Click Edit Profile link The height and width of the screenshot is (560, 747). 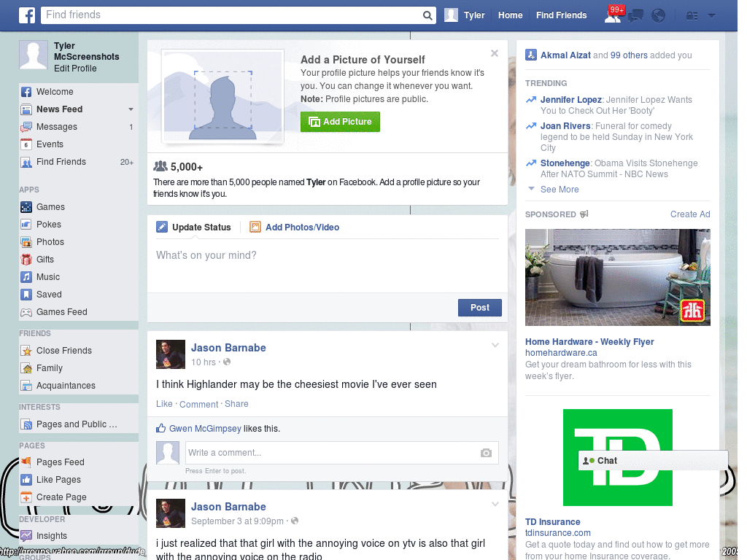click(75, 69)
